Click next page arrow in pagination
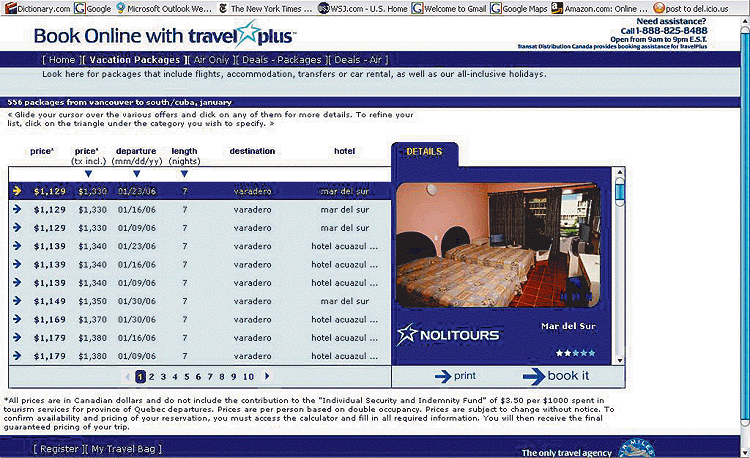 267,376
